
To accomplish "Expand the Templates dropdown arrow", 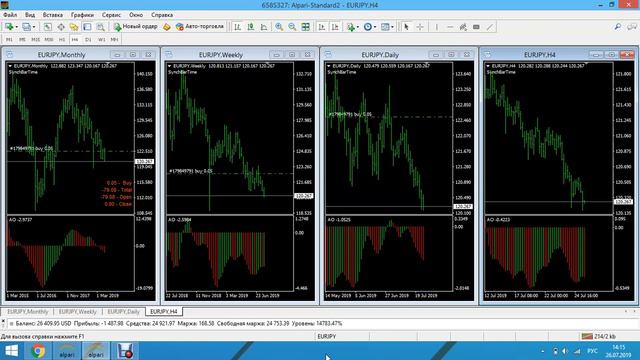I will coord(392,27).
